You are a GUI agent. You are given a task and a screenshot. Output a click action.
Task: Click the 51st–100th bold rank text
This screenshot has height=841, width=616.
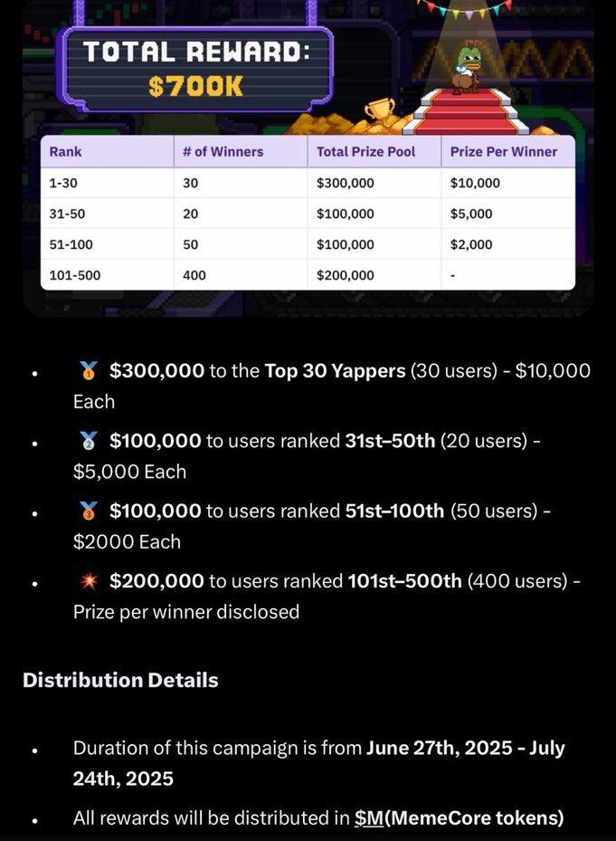coord(394,511)
